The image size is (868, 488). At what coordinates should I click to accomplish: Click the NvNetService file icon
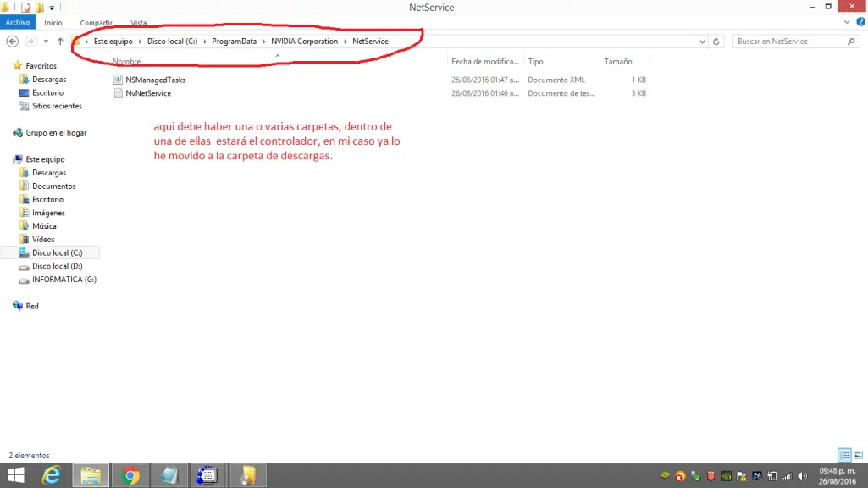click(x=118, y=93)
